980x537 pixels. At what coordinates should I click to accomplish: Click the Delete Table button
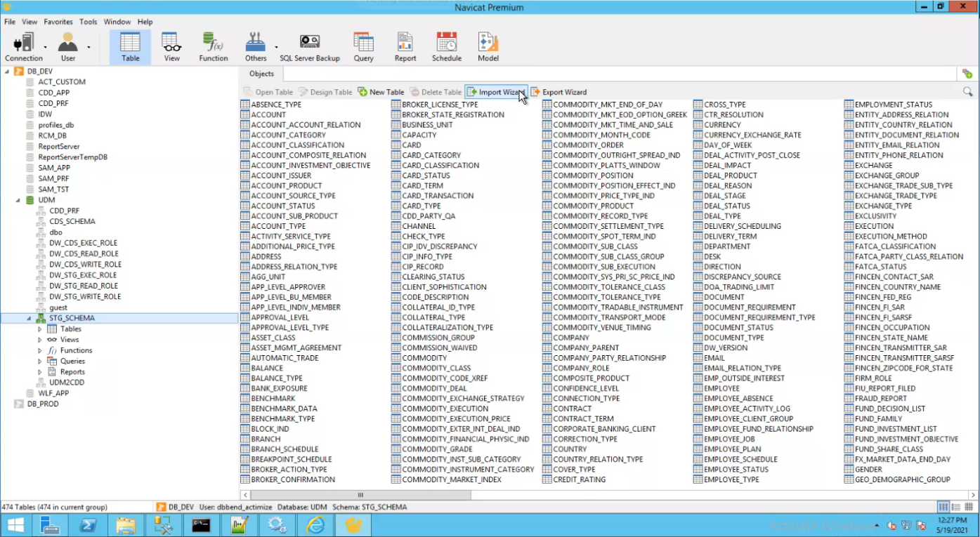(x=436, y=92)
